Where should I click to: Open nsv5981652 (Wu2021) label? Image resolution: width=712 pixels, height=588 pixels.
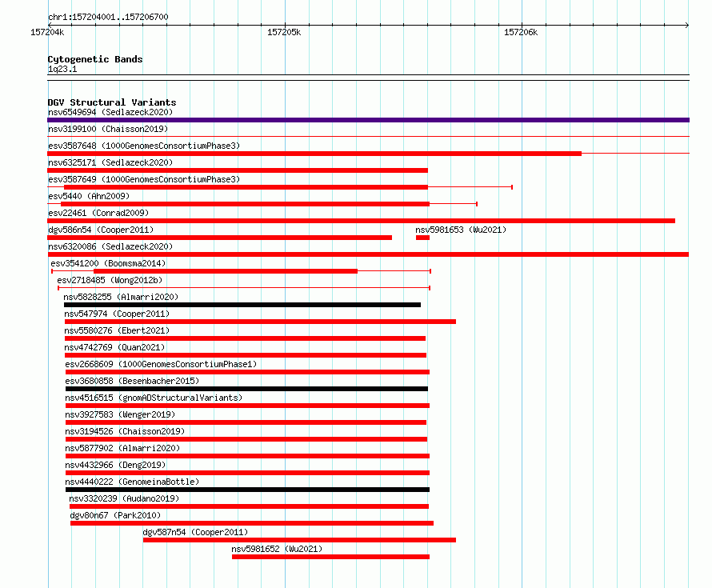[277, 549]
